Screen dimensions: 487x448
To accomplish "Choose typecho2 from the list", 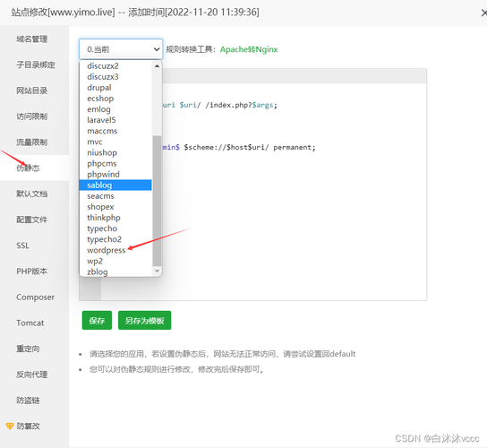I will point(115,239).
